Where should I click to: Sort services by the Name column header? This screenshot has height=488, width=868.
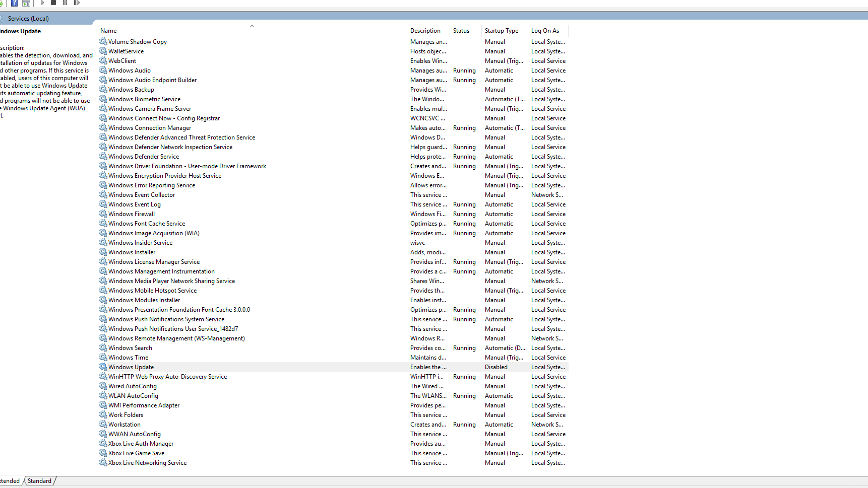[252, 31]
